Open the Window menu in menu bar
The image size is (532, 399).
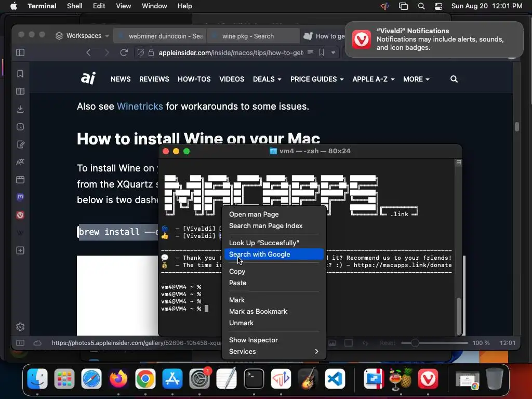coord(154,6)
